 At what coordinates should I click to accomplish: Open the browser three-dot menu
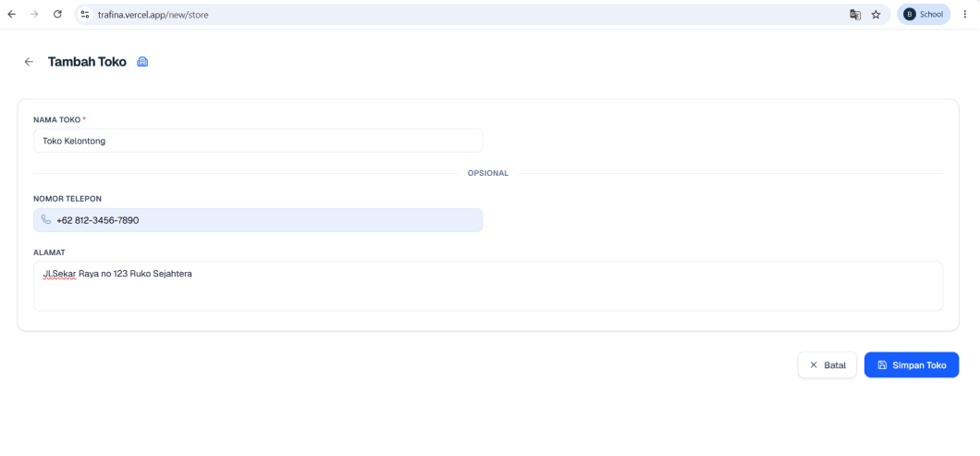pos(964,15)
